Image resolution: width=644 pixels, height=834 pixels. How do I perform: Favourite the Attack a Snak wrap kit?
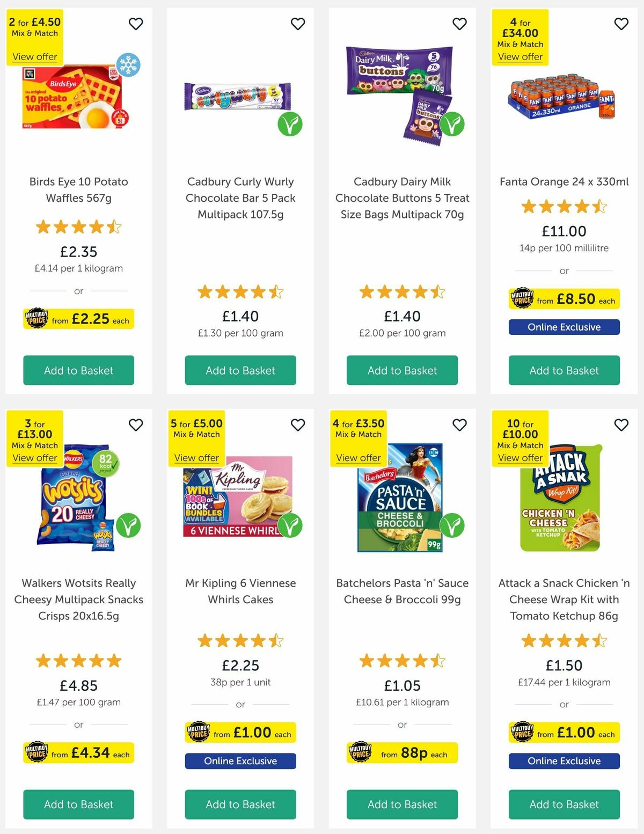pyautogui.click(x=621, y=425)
